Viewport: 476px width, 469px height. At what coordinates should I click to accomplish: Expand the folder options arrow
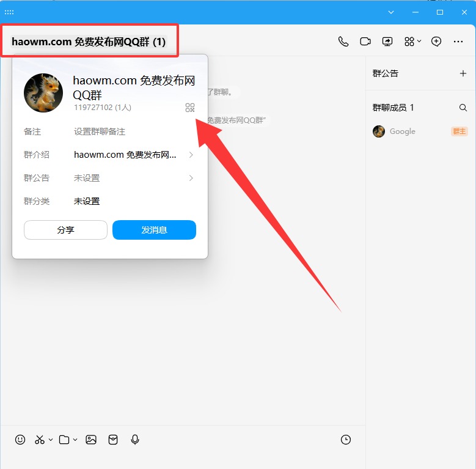pos(75,439)
